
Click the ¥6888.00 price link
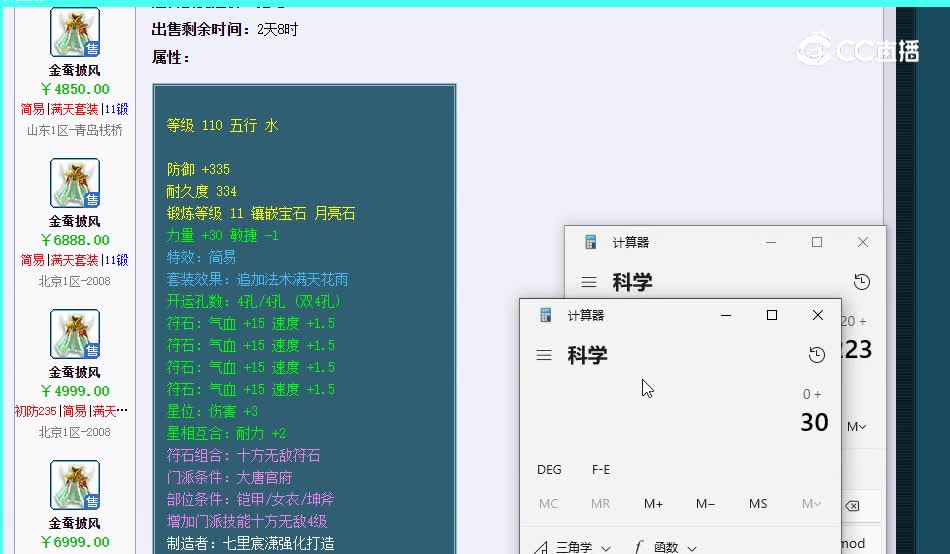tap(75, 240)
